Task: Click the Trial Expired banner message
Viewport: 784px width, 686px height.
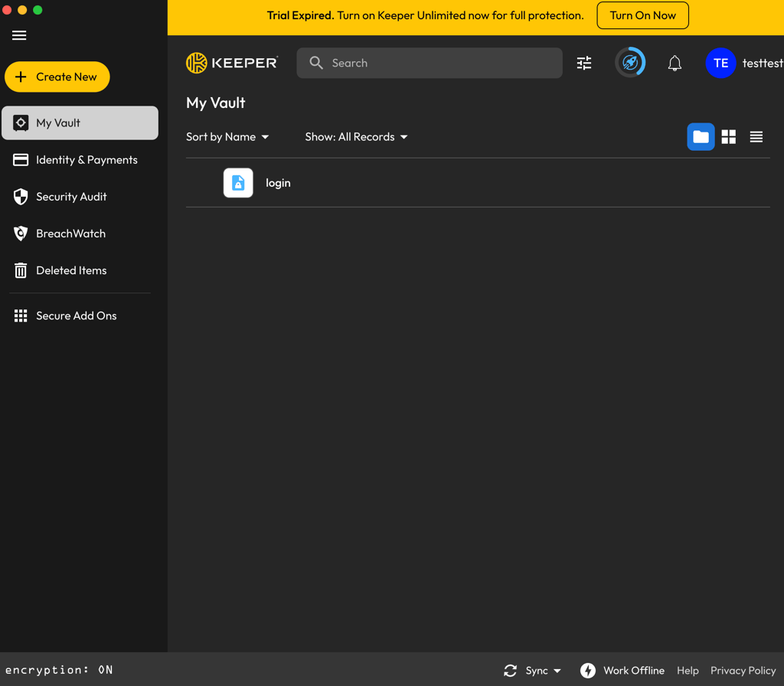Action: point(425,15)
